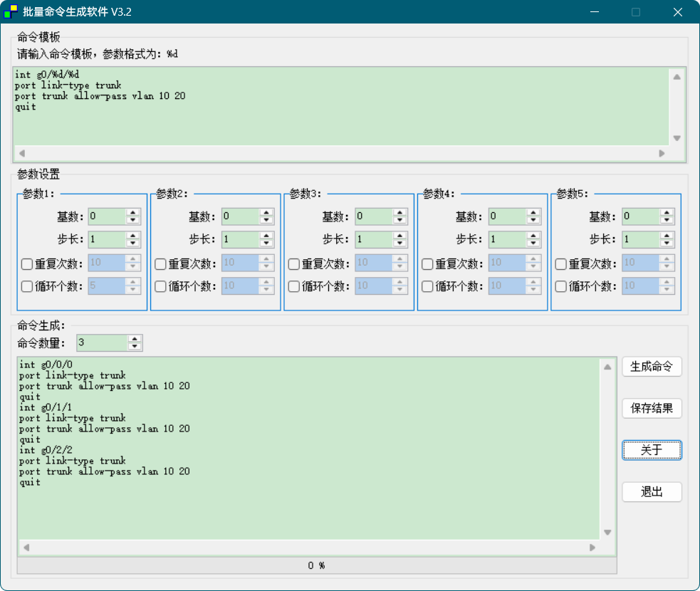Click the 保存结果 button
The image size is (700, 591).
[652, 409]
